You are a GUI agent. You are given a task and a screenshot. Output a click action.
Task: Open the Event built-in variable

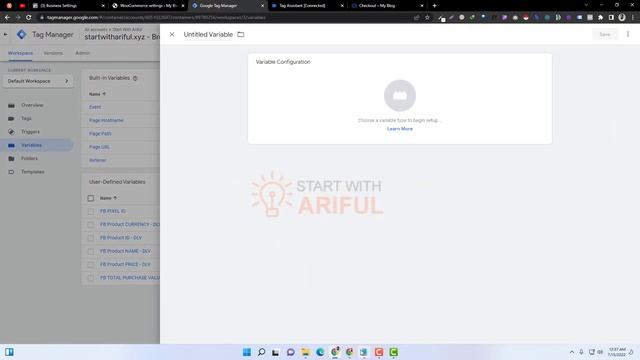pyautogui.click(x=95, y=107)
